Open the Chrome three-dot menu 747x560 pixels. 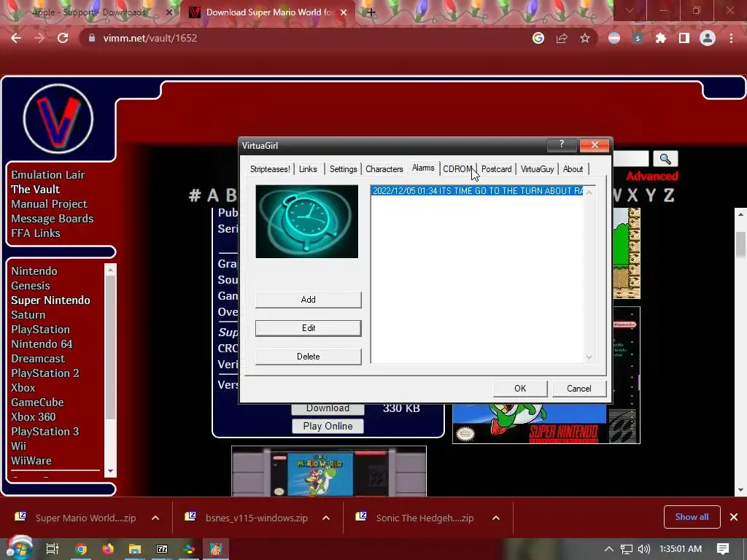pos(731,38)
